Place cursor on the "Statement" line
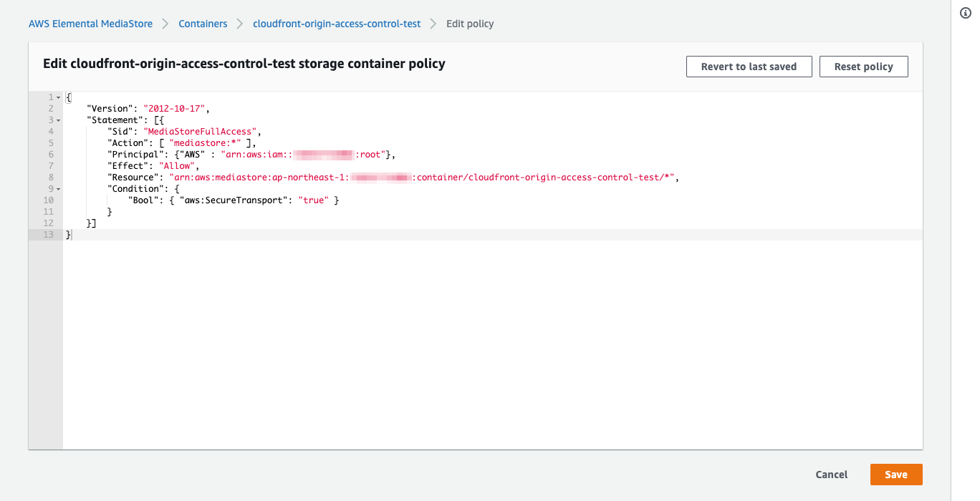This screenshot has width=980, height=501. [x=493, y=120]
